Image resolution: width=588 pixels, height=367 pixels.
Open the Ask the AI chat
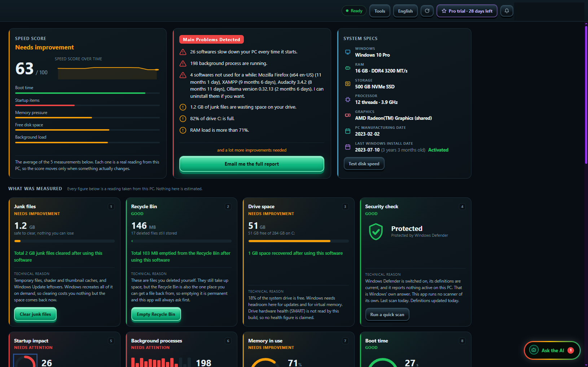point(552,350)
